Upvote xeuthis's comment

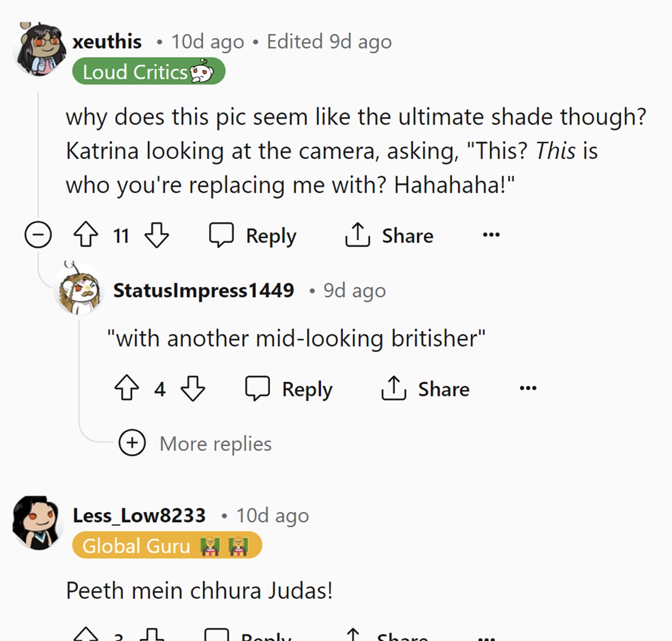coord(86,235)
